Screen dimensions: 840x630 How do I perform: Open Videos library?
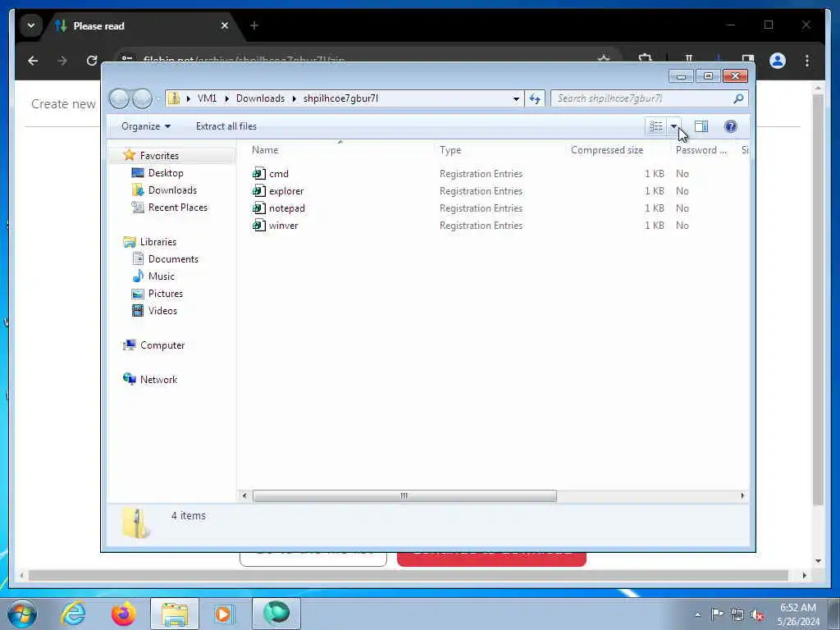point(162,311)
